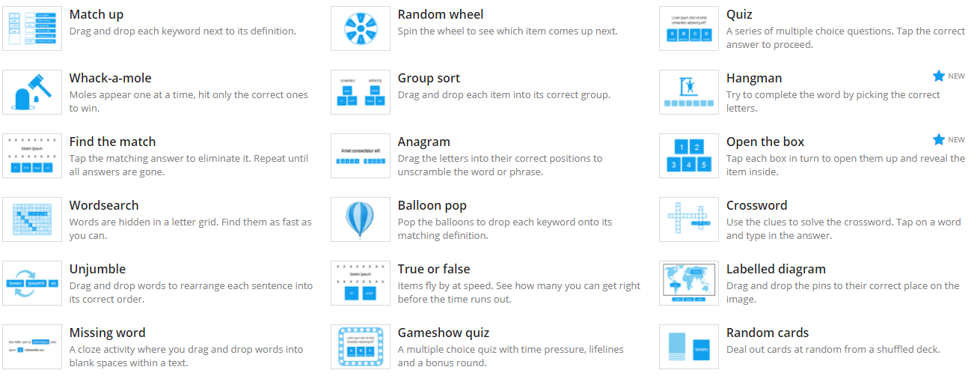Viewport: 980px width, 376px height.
Task: Click the Whack-a-mole hammer icon
Action: [x=32, y=92]
